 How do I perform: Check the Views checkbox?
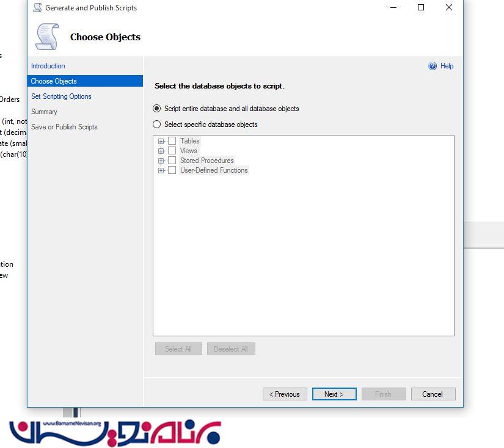[172, 151]
